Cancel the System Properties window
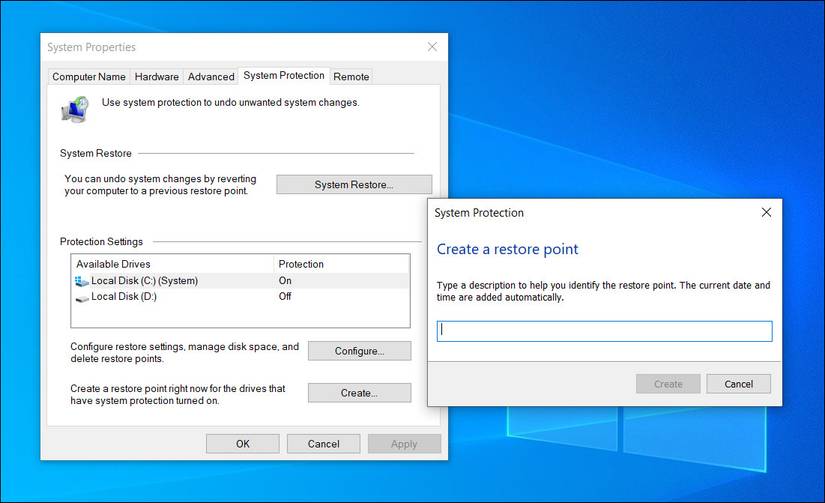Screen dimensions: 825x503 [x=323, y=444]
